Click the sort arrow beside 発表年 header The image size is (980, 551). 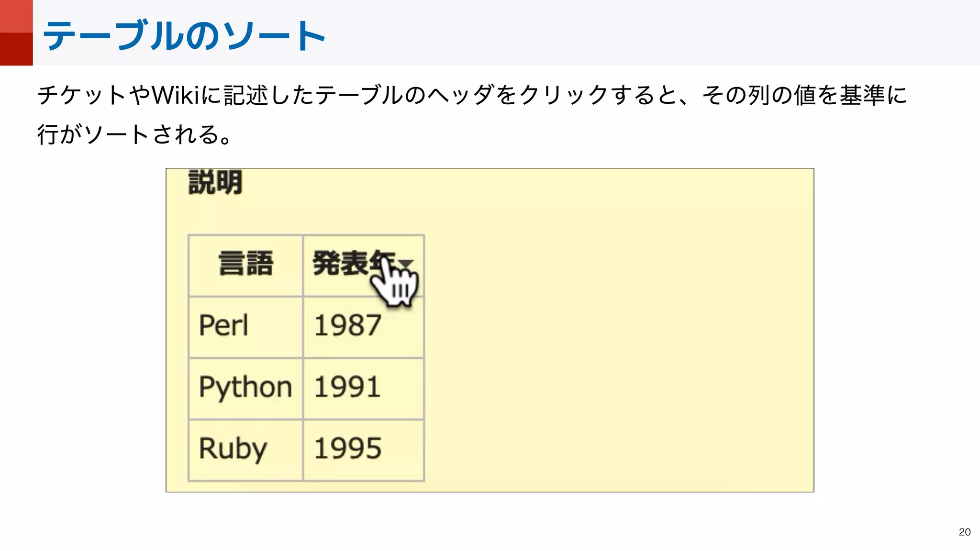click(x=407, y=263)
